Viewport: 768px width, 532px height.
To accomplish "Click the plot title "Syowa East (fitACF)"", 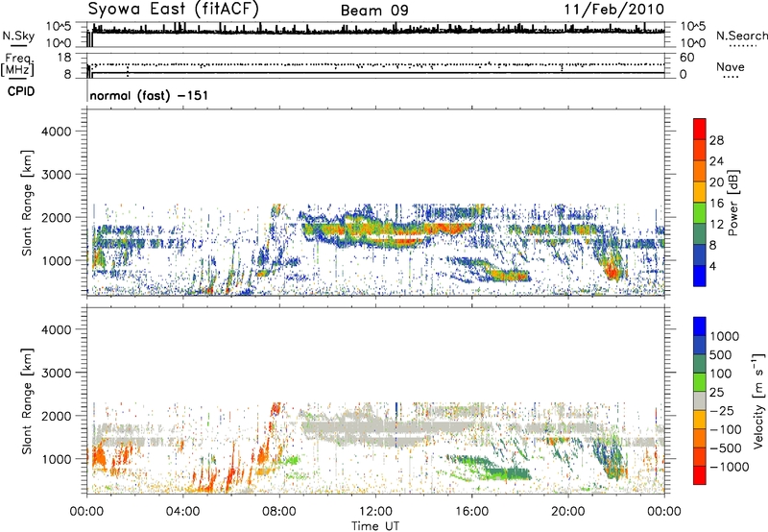I will (173, 10).
